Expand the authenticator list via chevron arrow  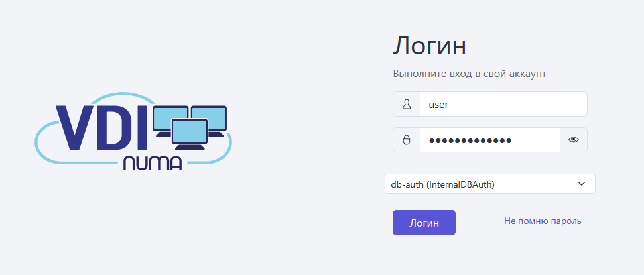coord(582,184)
